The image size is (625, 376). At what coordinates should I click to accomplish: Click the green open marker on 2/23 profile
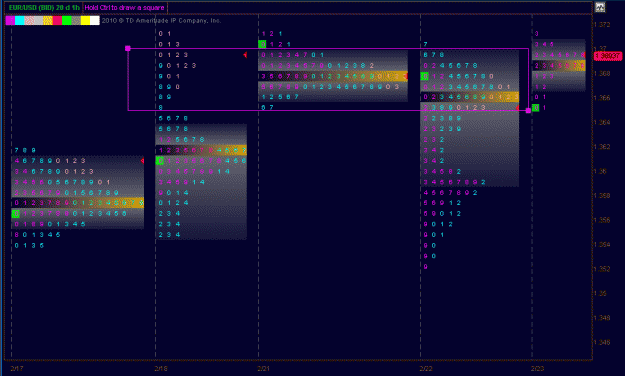(x=535, y=108)
